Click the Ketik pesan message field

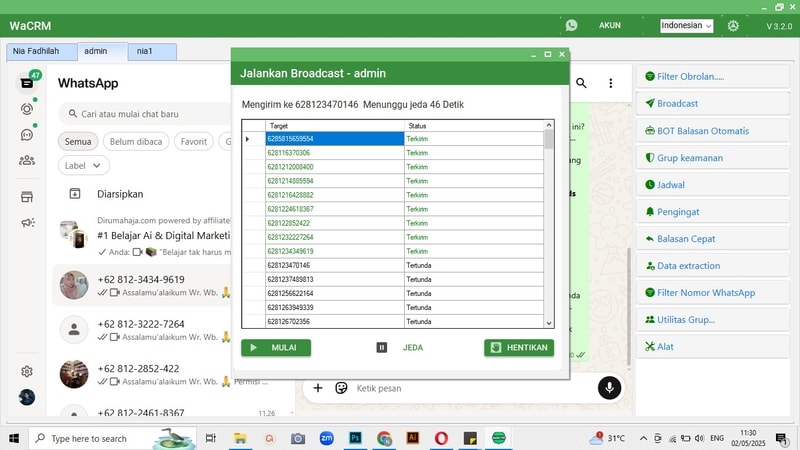click(472, 388)
